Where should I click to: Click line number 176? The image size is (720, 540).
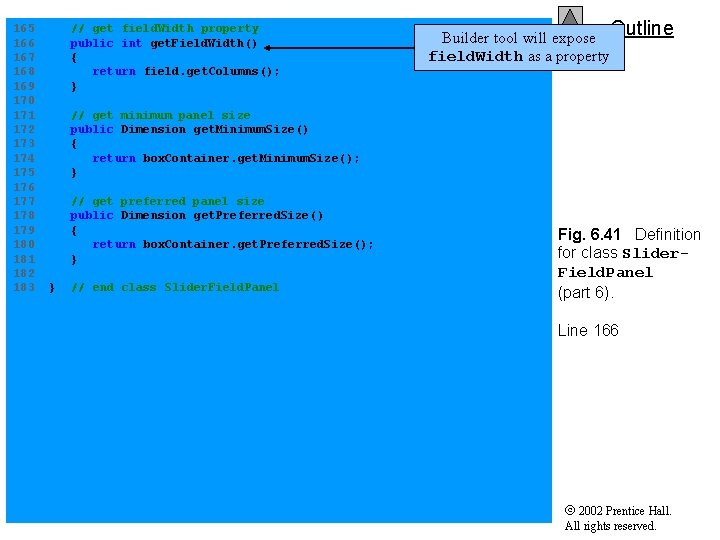tap(24, 187)
